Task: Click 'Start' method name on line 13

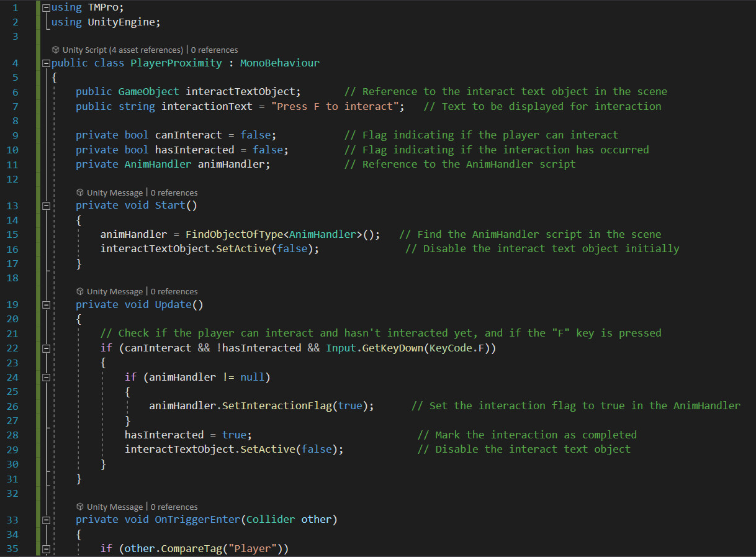Action: (170, 205)
